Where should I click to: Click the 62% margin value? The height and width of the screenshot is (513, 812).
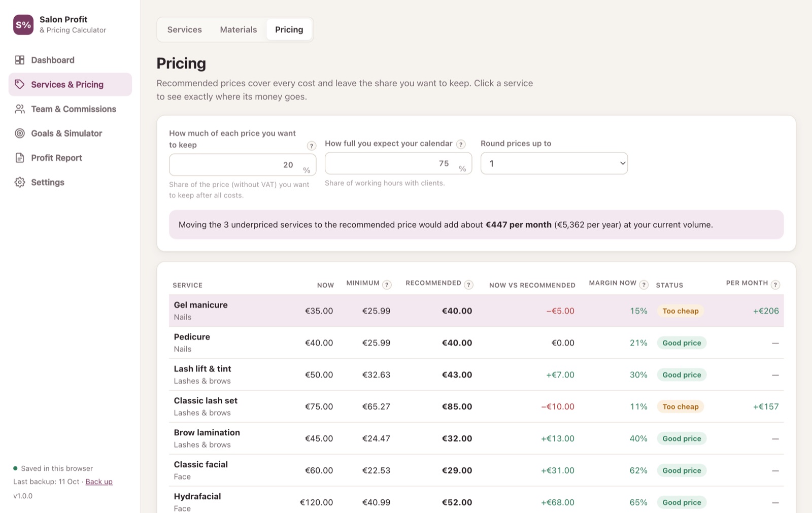coord(638,470)
